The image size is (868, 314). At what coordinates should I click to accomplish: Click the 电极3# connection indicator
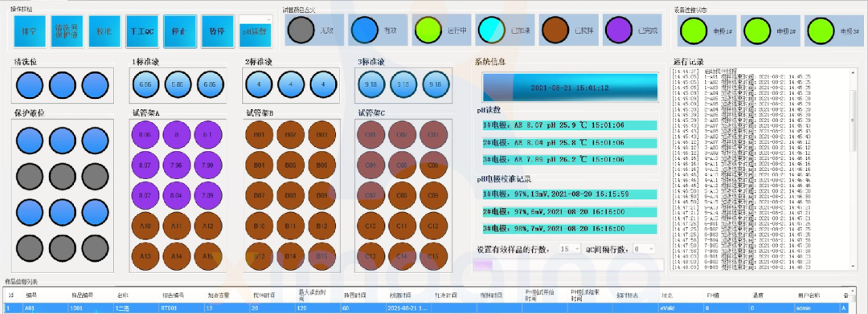(821, 31)
